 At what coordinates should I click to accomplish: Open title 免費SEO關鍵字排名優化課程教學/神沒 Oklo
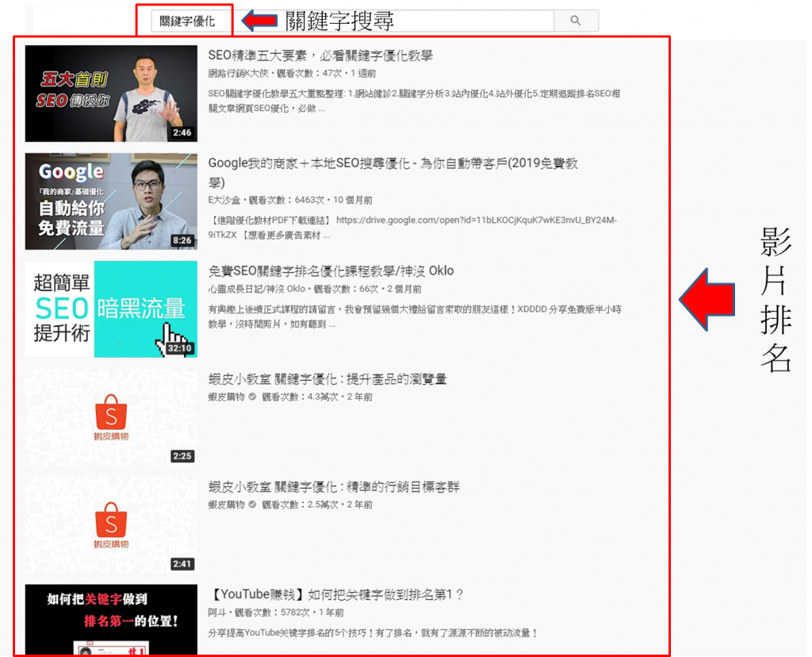(331, 271)
